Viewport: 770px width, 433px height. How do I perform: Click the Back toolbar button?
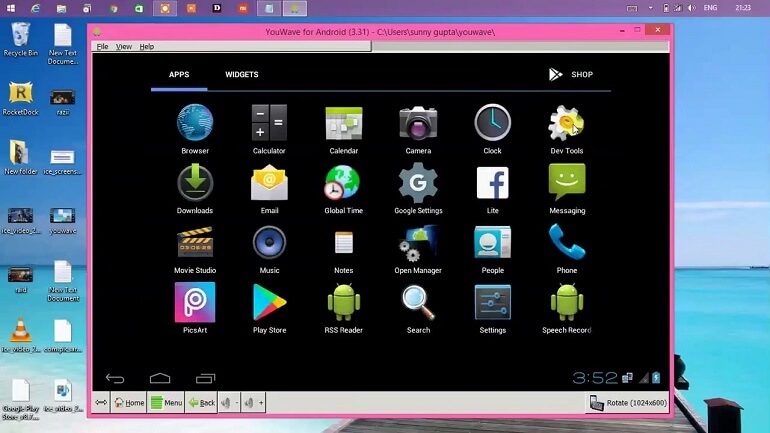pyautogui.click(x=201, y=403)
